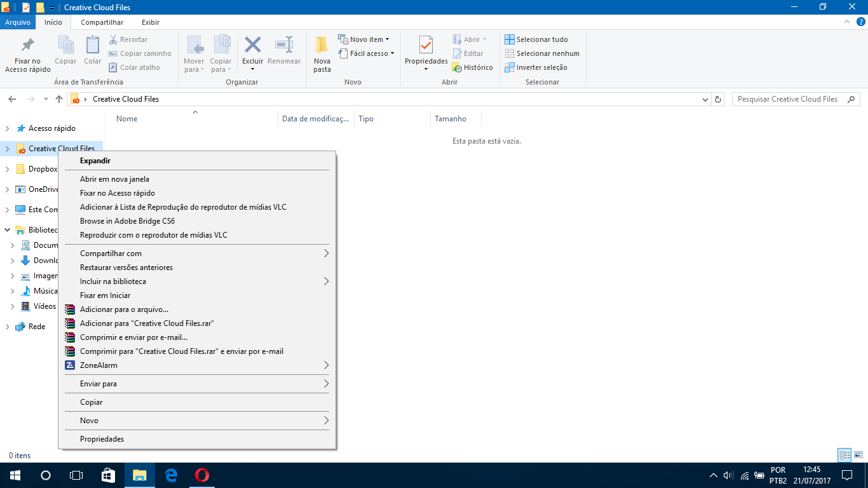
Task: Open the Fácil acesso dropdown
Action: [366, 53]
